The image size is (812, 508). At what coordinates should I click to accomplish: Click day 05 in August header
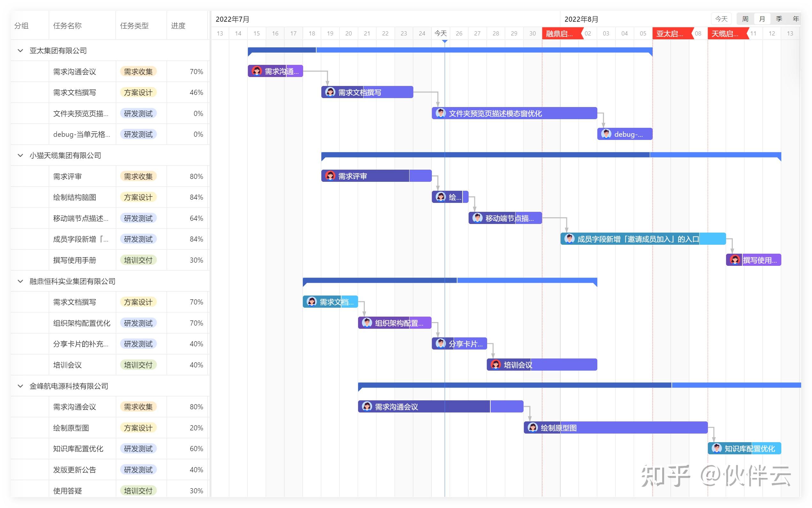[643, 34]
